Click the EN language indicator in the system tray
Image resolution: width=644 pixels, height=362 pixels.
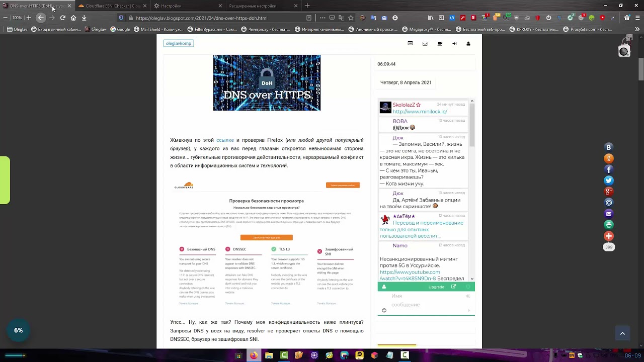(x=572, y=355)
